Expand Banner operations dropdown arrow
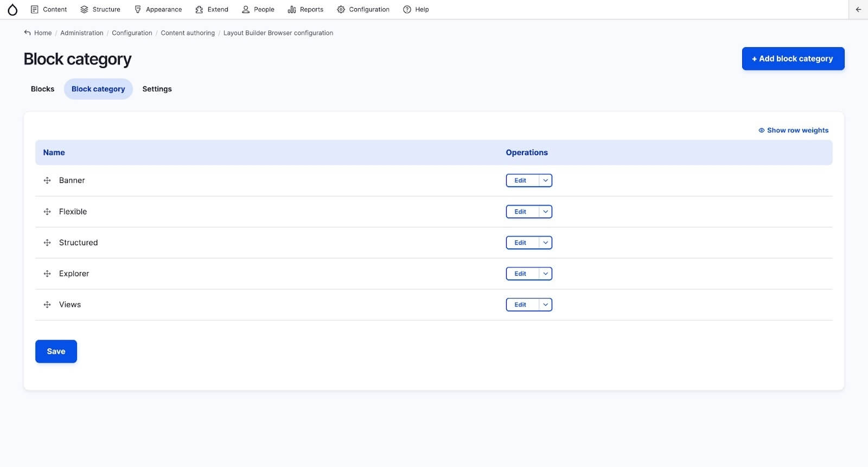 [545, 181]
